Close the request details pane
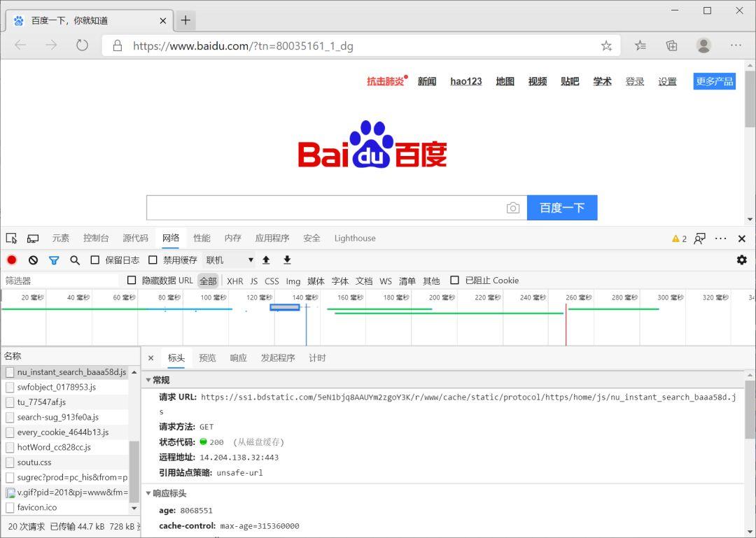 (x=151, y=358)
